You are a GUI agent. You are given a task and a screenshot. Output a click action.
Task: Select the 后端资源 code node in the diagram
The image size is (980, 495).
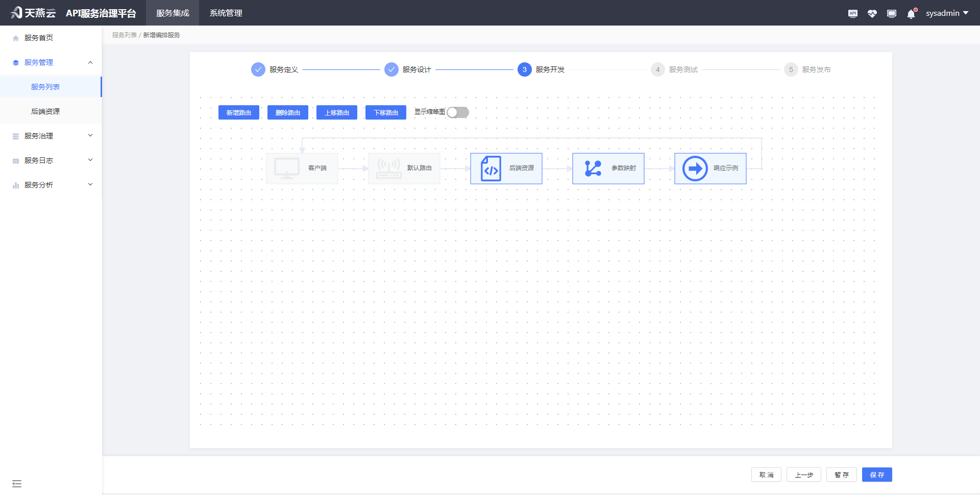tap(506, 168)
